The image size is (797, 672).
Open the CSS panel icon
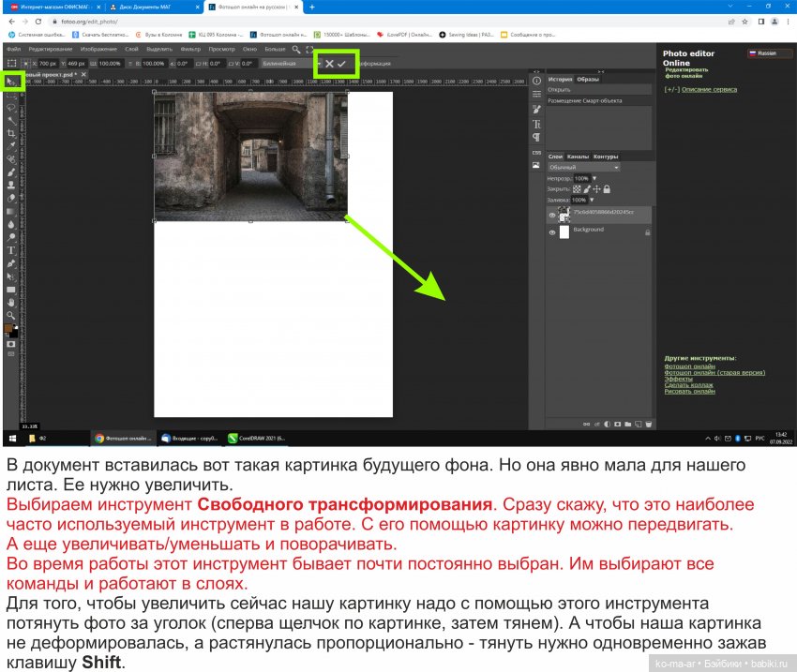pos(536,152)
